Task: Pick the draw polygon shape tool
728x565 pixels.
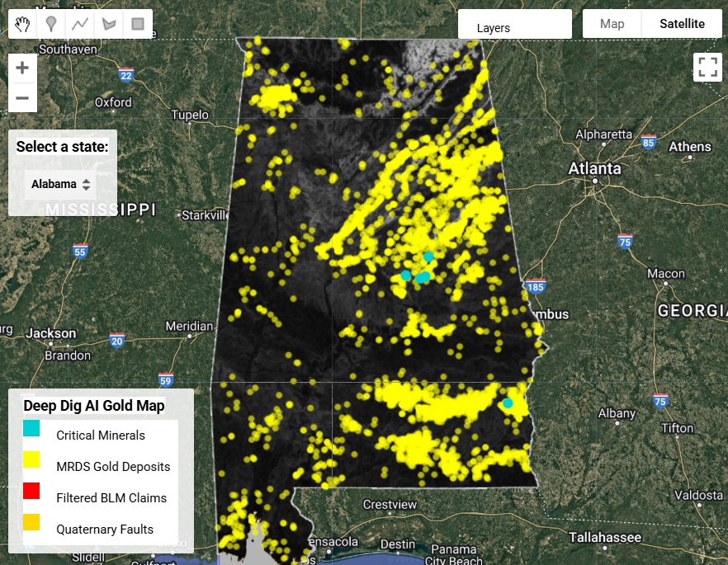Action: [x=109, y=24]
